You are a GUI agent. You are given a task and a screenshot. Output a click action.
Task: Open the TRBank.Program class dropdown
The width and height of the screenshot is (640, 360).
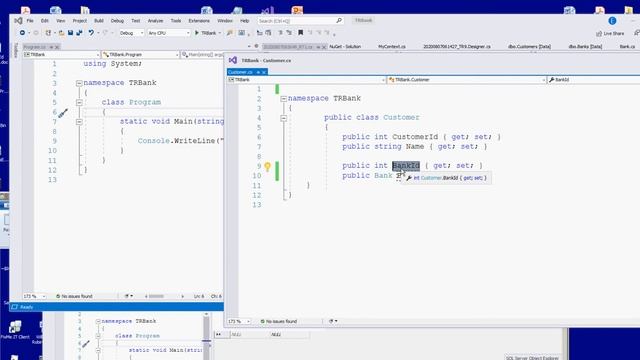coord(140,54)
